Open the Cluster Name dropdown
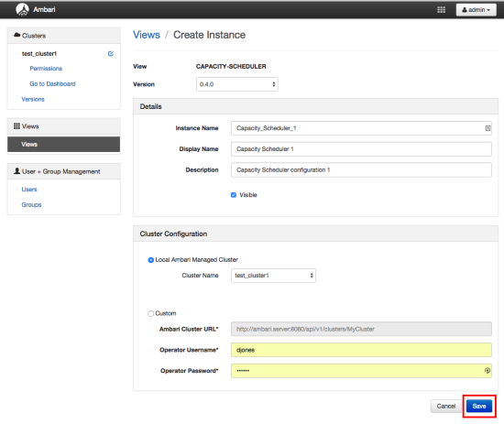This screenshot has width=504, height=424. [273, 276]
